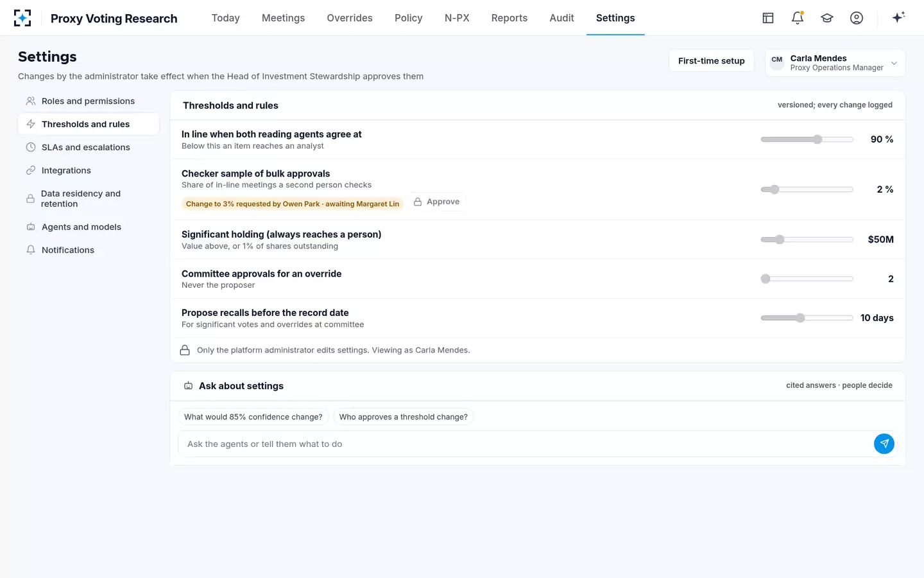
Task: Click the robot icon beside Ask about settings
Action: point(189,386)
